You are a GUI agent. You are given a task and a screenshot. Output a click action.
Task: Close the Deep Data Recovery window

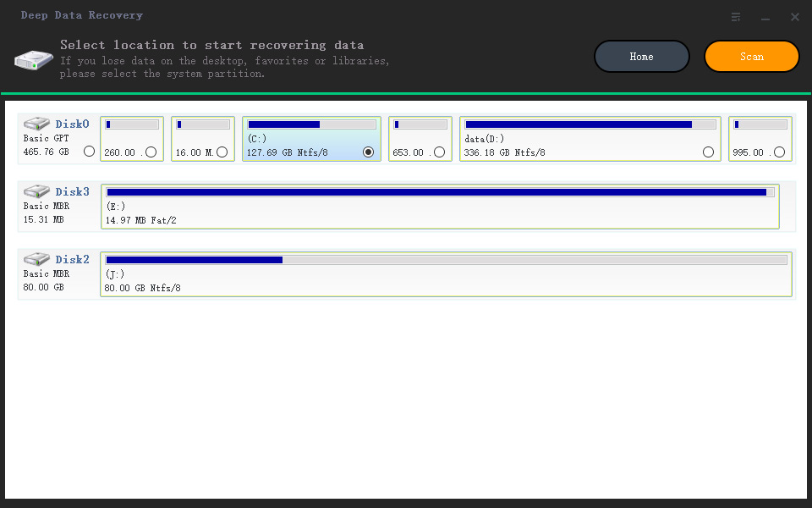pyautogui.click(x=795, y=17)
